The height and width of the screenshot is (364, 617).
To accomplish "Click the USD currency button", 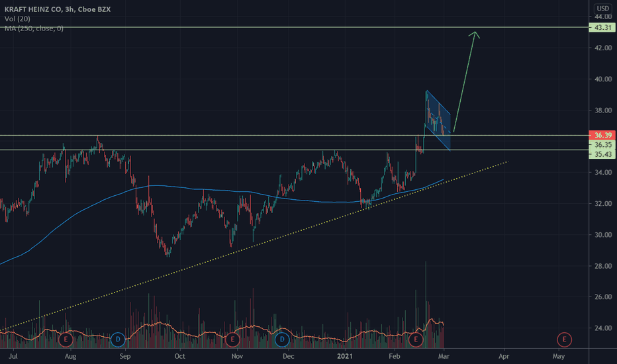I will [x=602, y=8].
